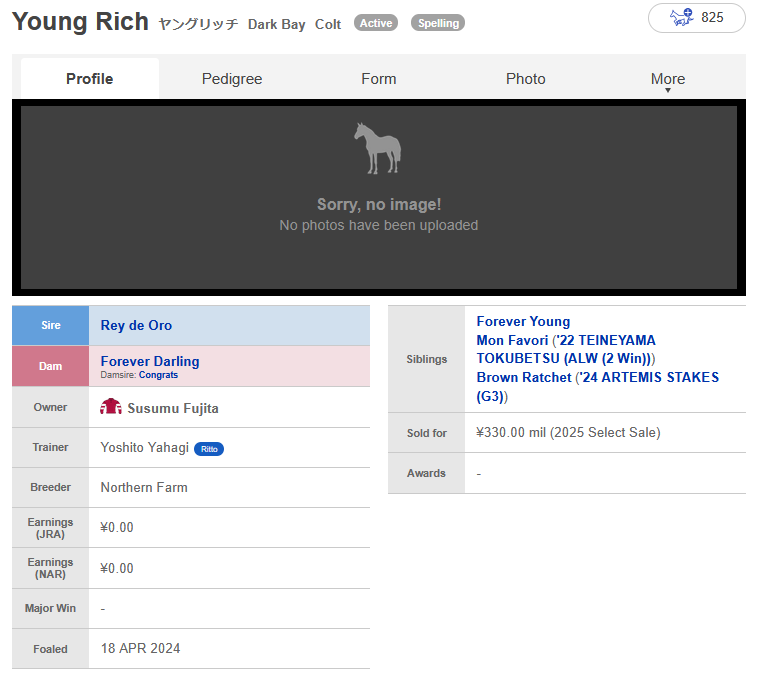Expand the More dropdown menu

[x=668, y=79]
